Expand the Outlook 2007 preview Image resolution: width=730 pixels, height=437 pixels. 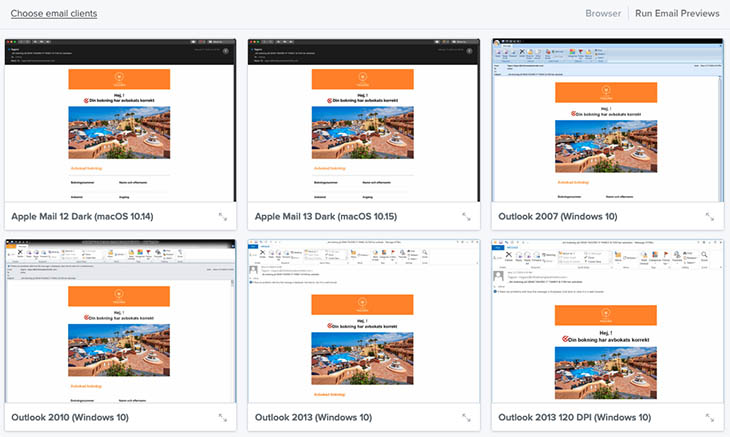[x=710, y=216]
